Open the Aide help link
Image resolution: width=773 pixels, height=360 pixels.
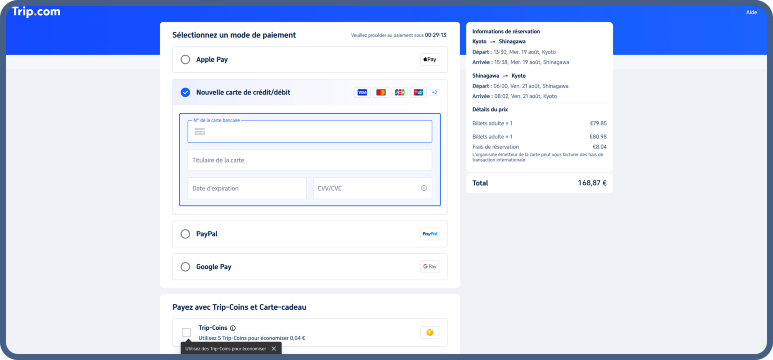coord(751,12)
